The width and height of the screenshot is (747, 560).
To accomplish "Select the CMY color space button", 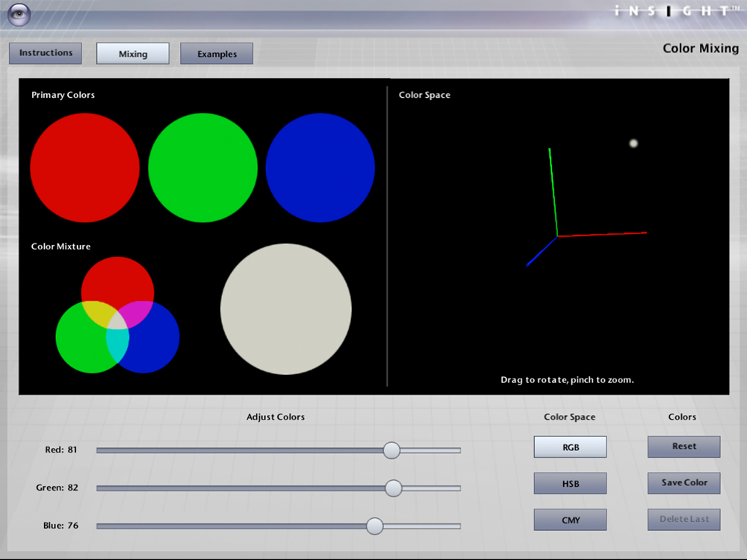I will point(570,520).
